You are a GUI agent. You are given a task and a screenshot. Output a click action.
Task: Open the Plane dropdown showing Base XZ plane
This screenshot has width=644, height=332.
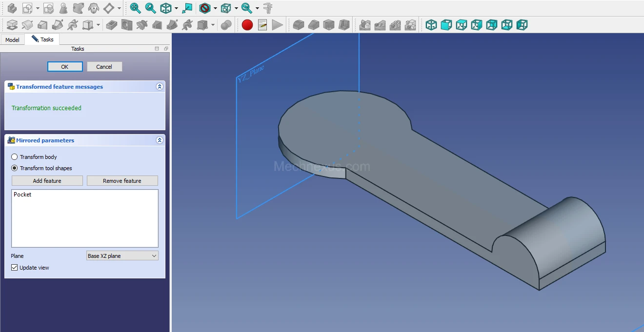122,256
